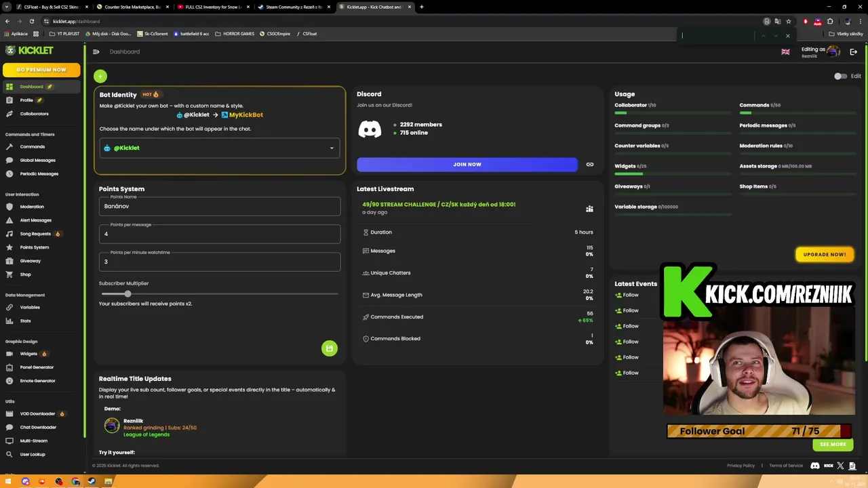The height and width of the screenshot is (488, 868).
Task: Click the Multi-Stream monitor icon
Action: click(x=9, y=441)
